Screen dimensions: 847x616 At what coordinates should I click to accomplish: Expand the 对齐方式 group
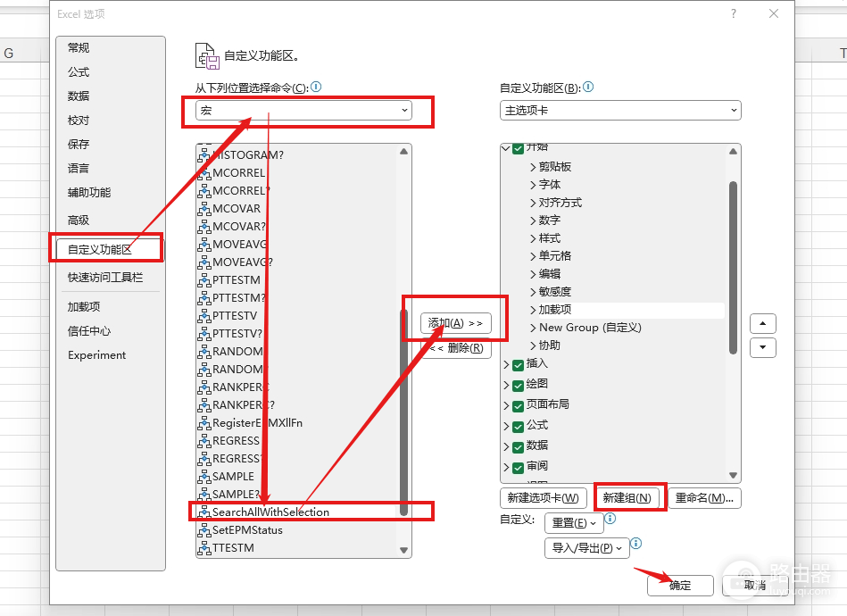[533, 203]
